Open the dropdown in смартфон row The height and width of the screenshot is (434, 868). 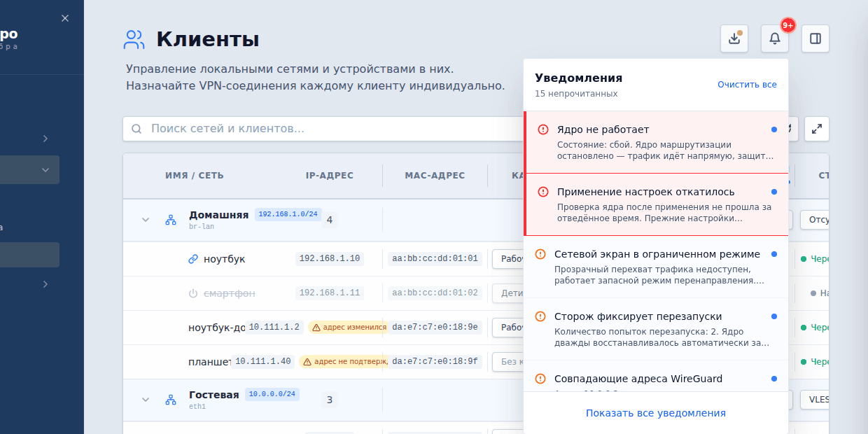507,293
